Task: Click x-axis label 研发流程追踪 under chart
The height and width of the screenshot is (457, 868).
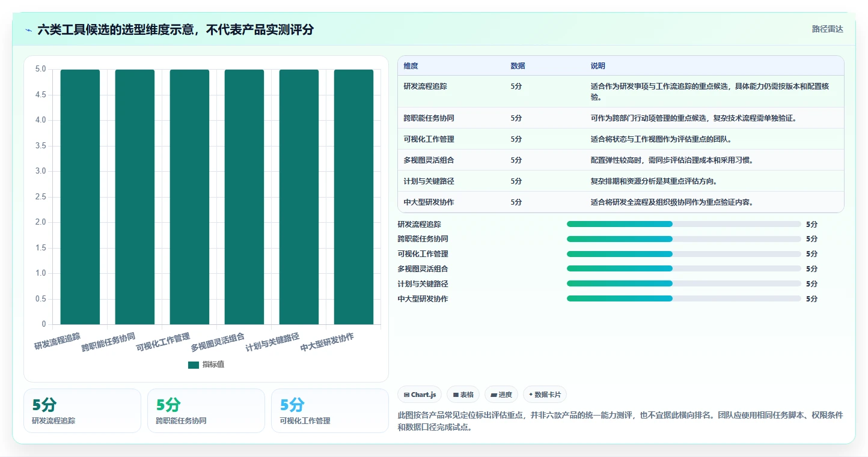Action: pos(58,341)
